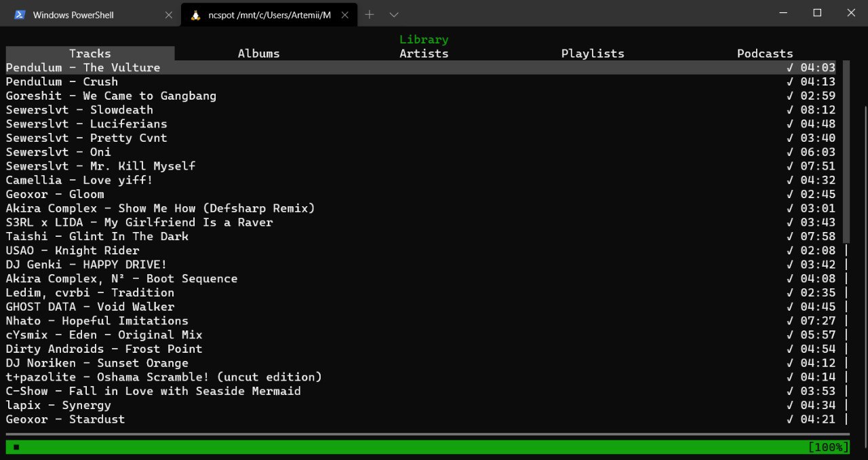Click saved checkmark on Synergy row
This screenshot has height=460, width=868.
[790, 405]
